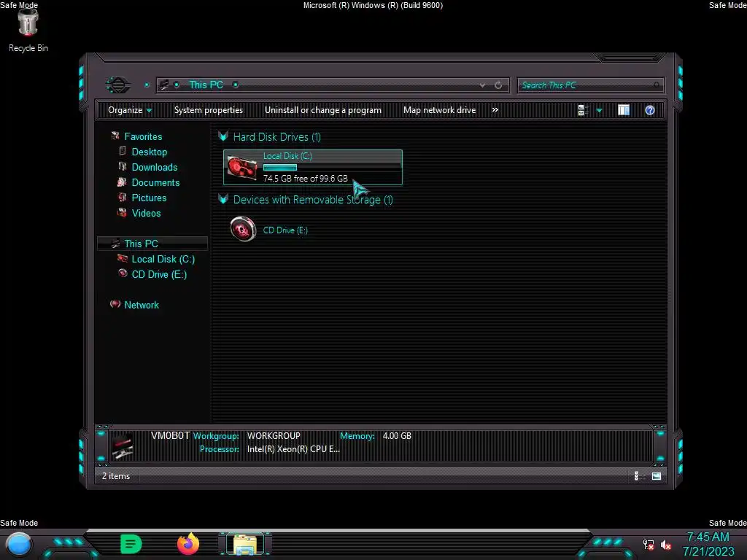
Task: Click the Downloads folder icon in sidebar
Action: click(123, 167)
